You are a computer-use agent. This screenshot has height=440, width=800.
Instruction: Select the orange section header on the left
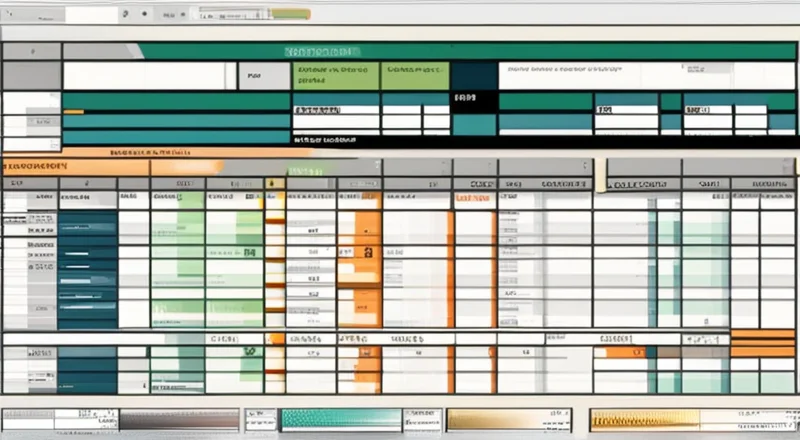[75, 167]
